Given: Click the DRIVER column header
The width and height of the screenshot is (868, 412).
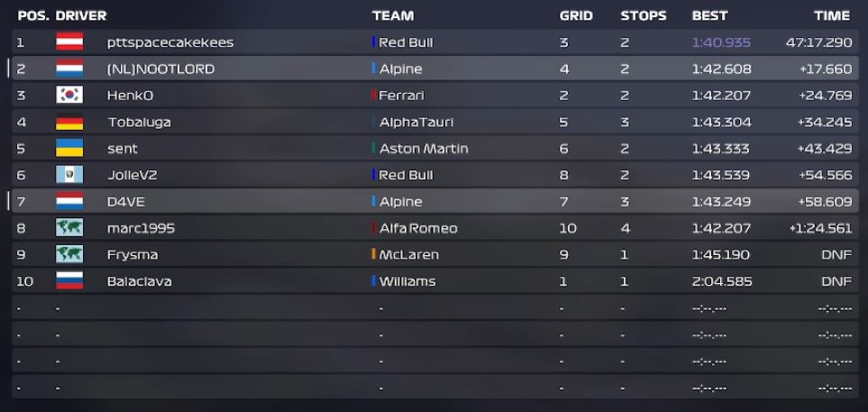Looking at the screenshot, I should pos(81,15).
